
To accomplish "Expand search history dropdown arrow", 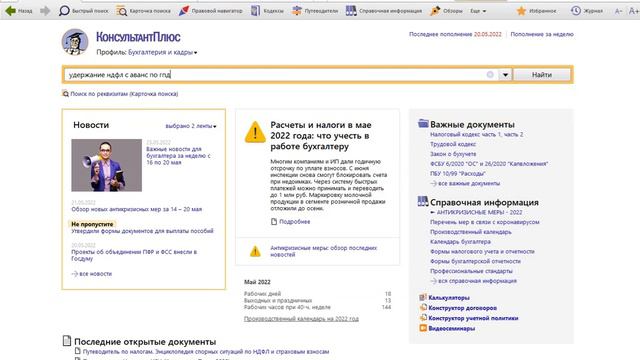I will (505, 75).
